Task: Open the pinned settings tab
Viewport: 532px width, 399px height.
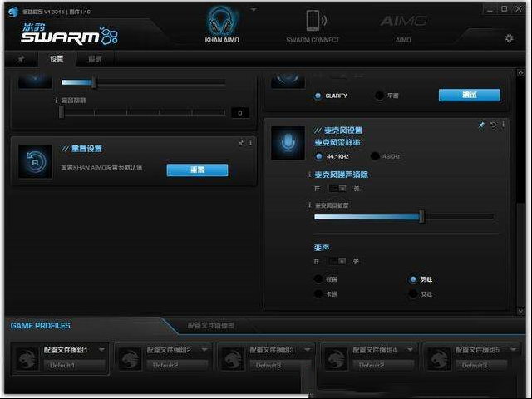Action: click(21, 59)
